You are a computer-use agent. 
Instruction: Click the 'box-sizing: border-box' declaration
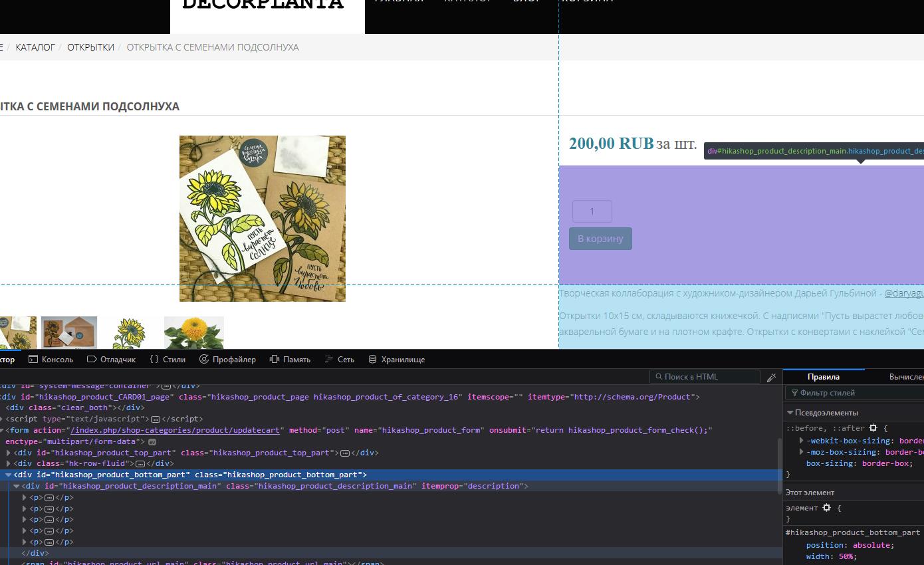[x=860, y=463]
